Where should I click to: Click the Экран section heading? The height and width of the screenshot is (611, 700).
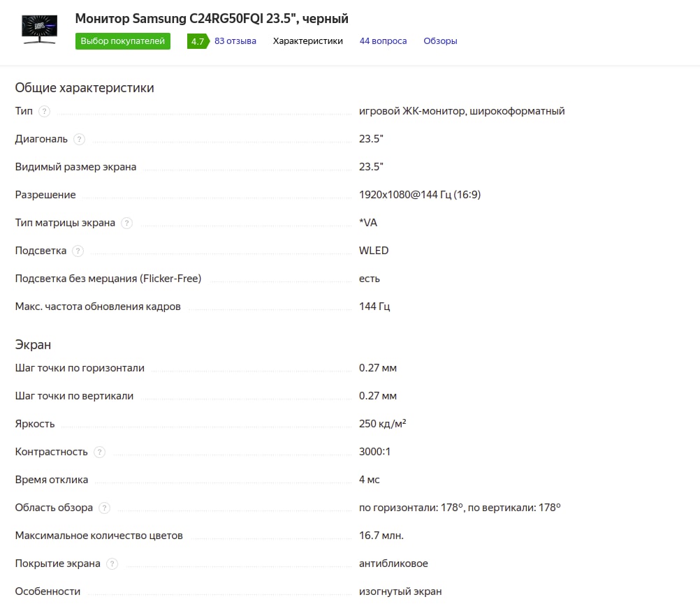click(x=33, y=345)
